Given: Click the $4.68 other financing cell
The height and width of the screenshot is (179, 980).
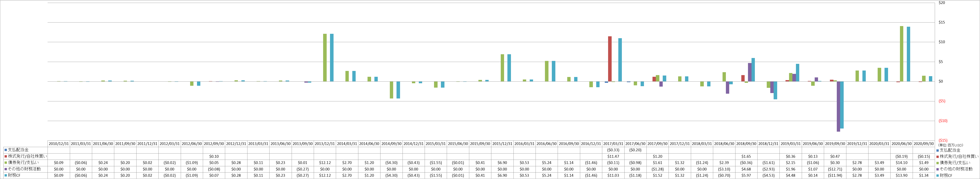Looking at the screenshot, I should tap(746, 169).
